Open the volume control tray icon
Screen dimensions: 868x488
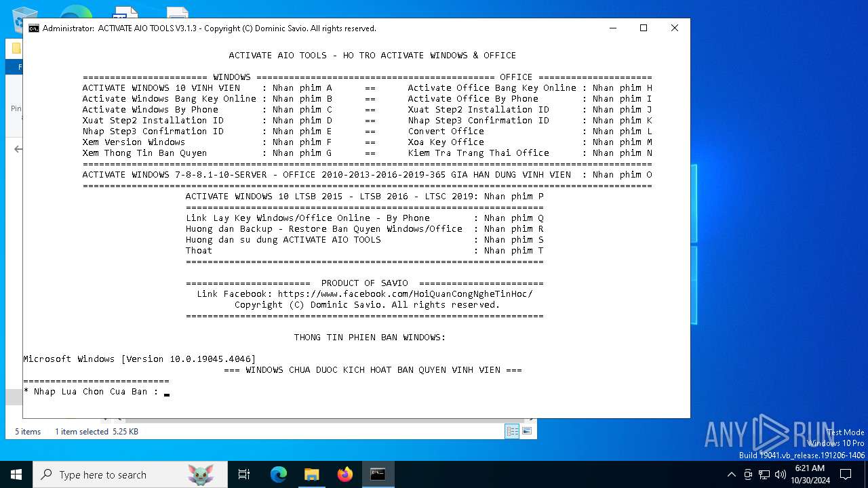(x=781, y=474)
